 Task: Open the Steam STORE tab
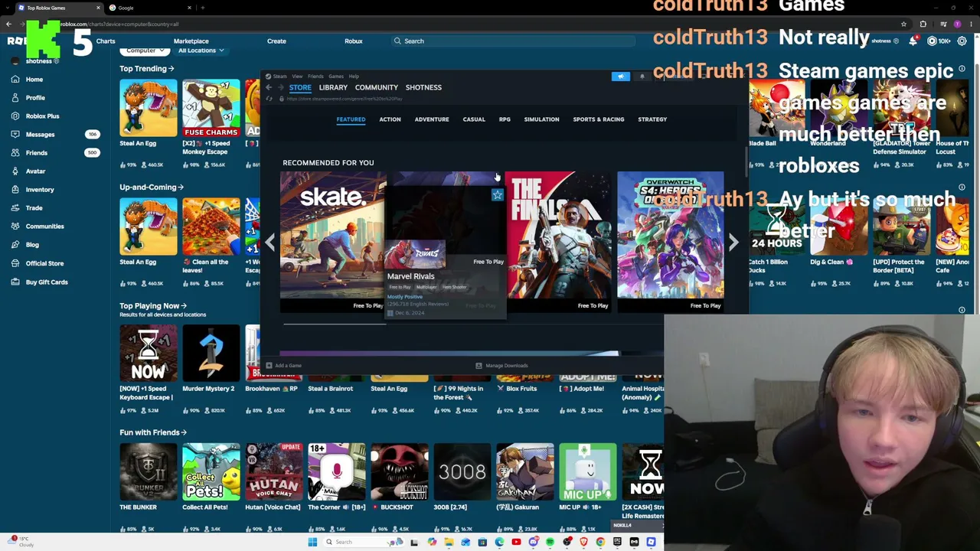[300, 87]
